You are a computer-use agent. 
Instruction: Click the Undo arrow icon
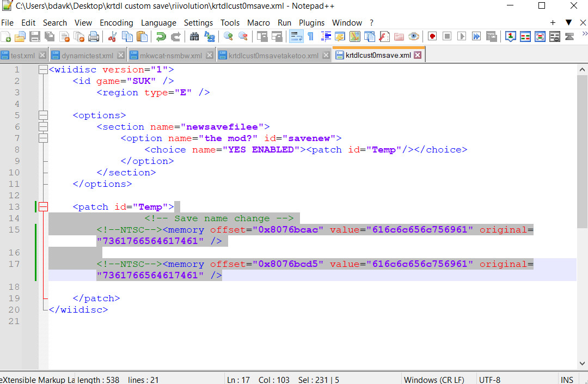[161, 36]
